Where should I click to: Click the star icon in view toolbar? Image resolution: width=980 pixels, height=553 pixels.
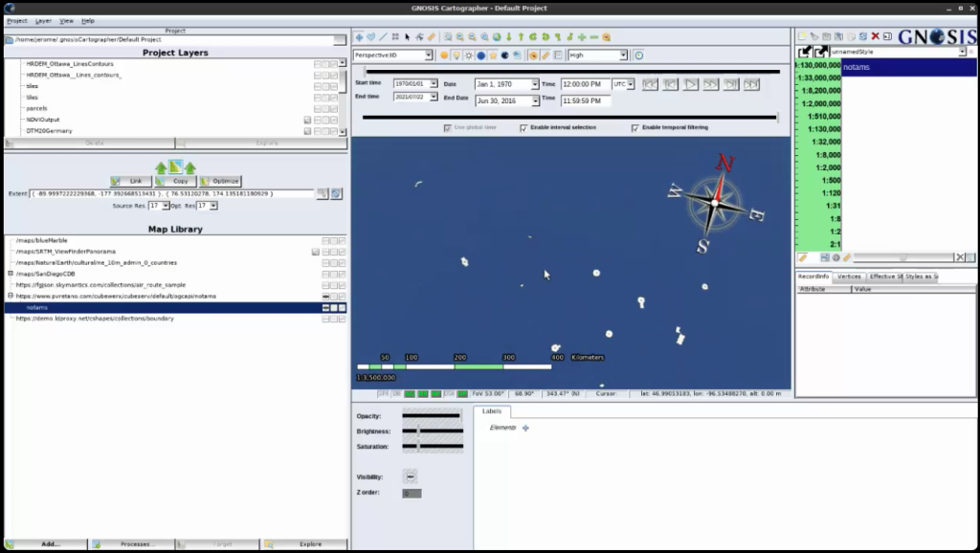click(493, 55)
